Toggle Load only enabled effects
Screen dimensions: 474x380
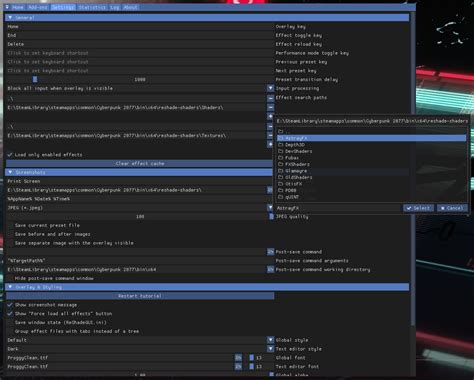coord(10,155)
